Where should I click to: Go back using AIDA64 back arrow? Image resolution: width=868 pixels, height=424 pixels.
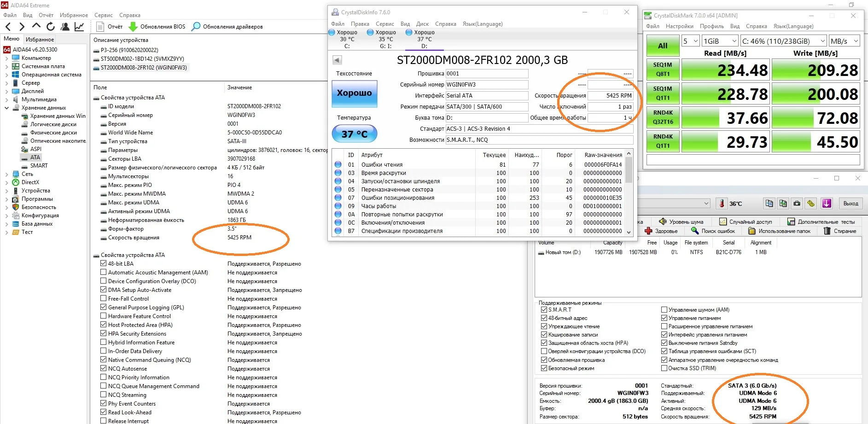pyautogui.click(x=8, y=27)
